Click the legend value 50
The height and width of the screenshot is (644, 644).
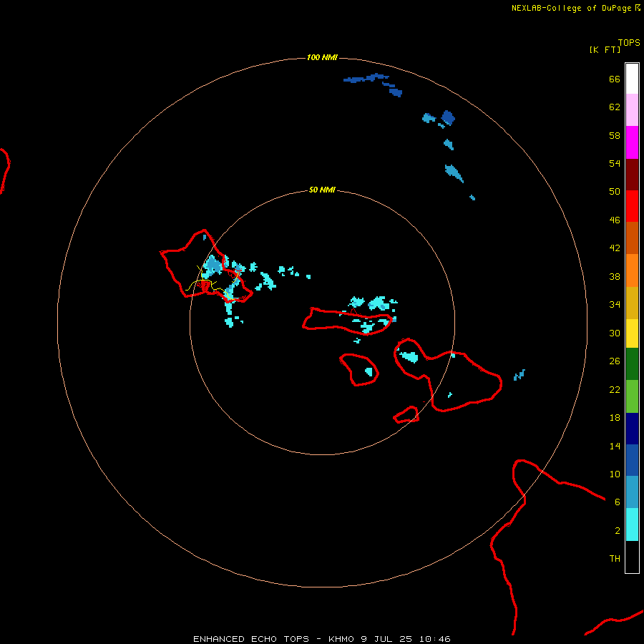pos(615,192)
